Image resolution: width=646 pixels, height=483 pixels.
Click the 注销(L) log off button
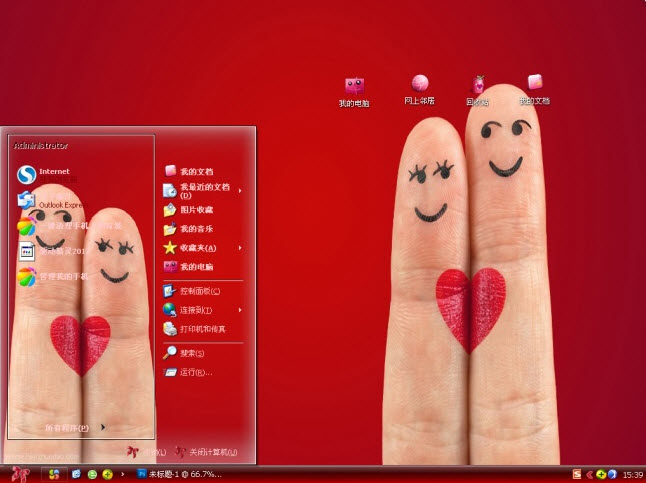coord(146,452)
